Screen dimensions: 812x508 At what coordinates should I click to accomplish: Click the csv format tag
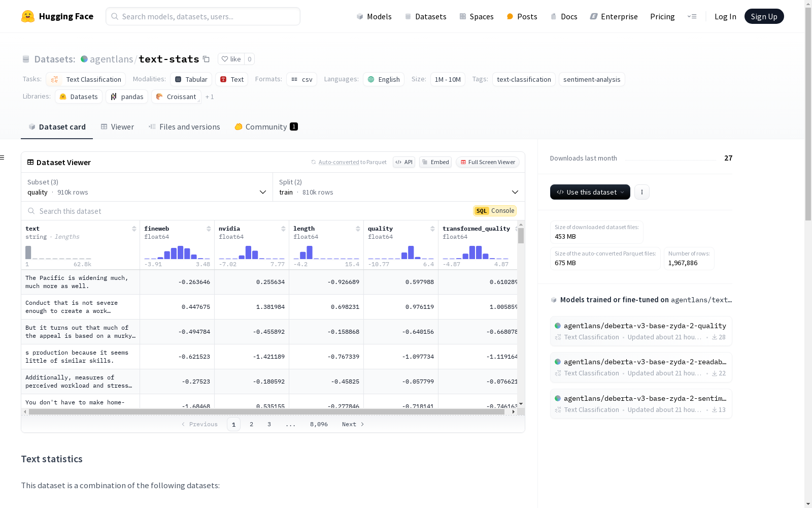(301, 79)
